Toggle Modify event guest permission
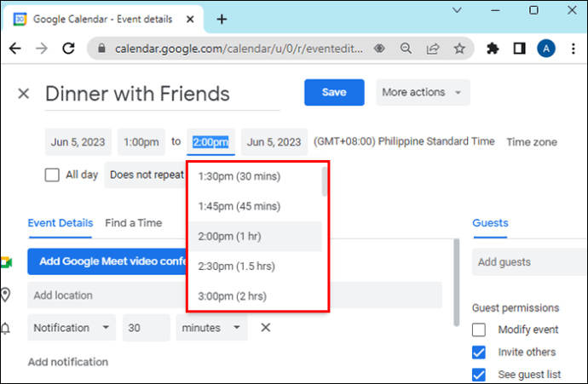The height and width of the screenshot is (384, 588). 480,330
